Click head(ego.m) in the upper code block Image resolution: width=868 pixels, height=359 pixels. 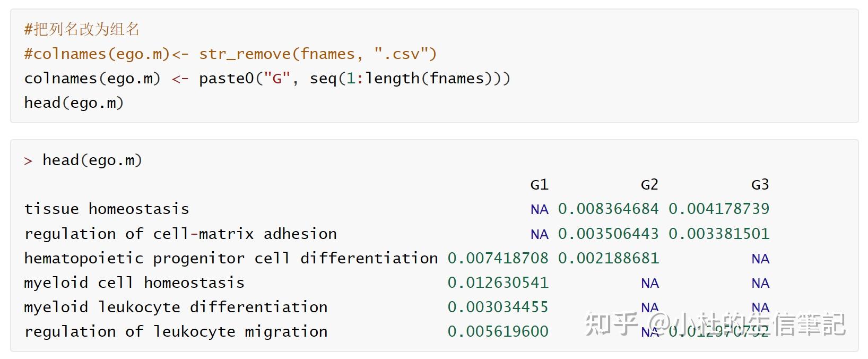coord(74,102)
